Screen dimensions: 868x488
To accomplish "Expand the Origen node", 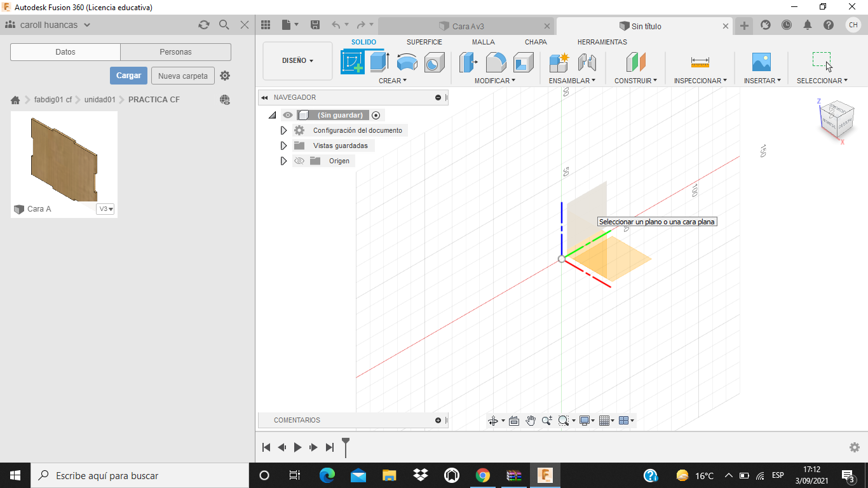I will coord(283,161).
